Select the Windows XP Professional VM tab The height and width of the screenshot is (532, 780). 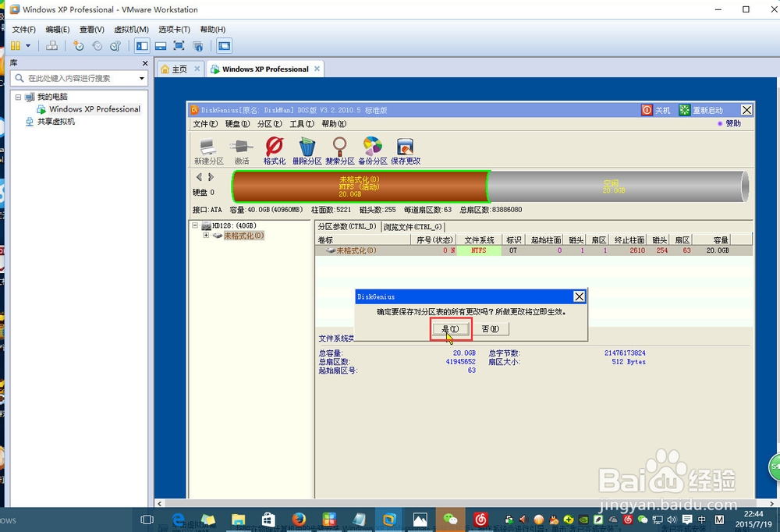pyautogui.click(x=264, y=69)
